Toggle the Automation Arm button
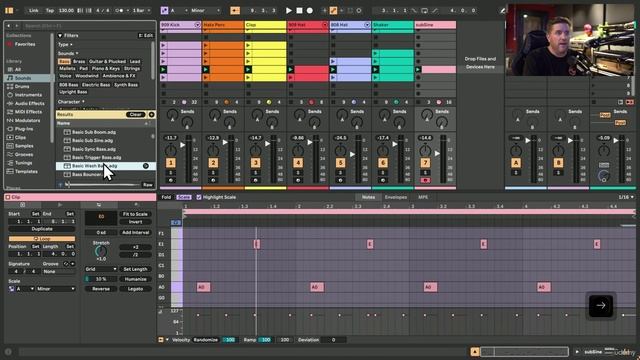The width and height of the screenshot is (640, 360). click(x=333, y=11)
